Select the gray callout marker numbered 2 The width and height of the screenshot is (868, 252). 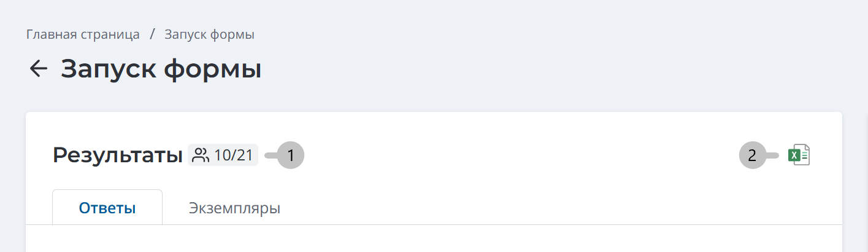pos(752,156)
